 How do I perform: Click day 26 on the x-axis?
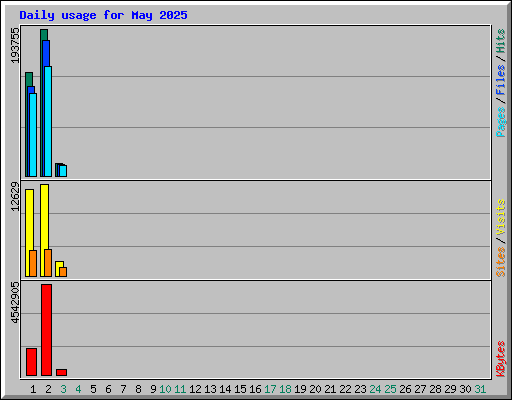[405, 389]
